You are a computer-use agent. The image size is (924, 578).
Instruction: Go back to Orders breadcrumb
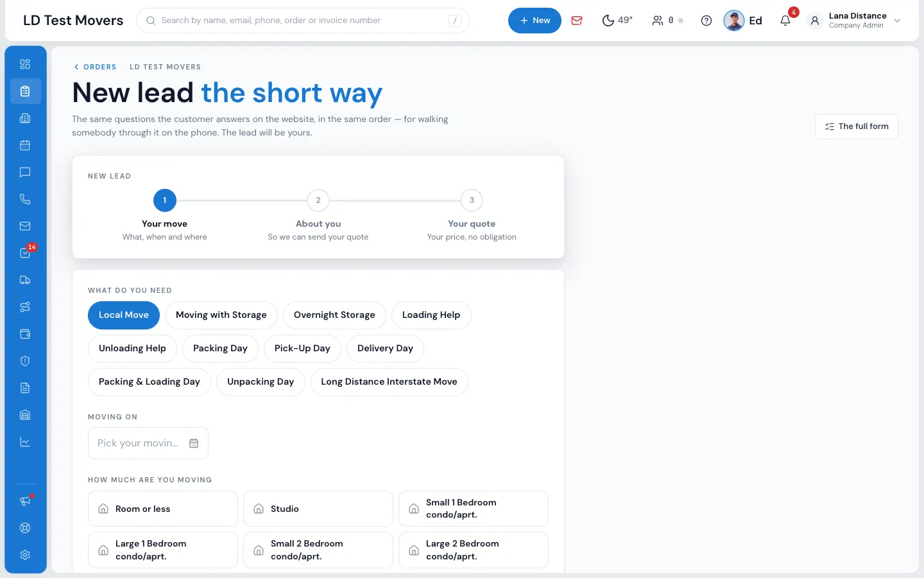tap(95, 67)
